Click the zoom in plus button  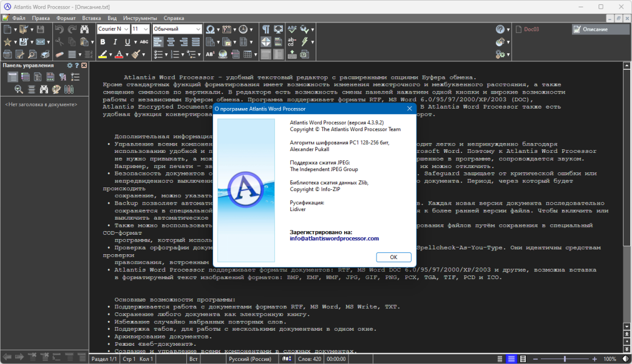[x=594, y=359]
